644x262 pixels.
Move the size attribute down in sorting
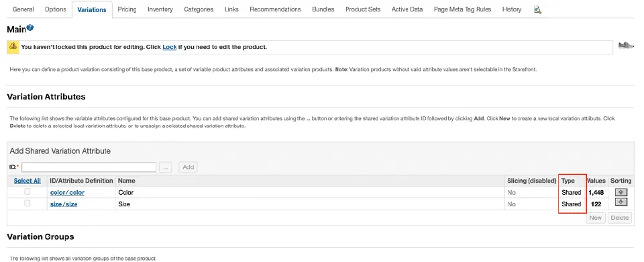click(621, 202)
